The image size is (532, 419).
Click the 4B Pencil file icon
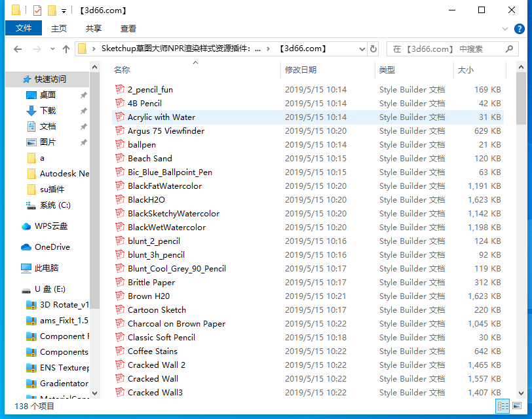click(x=120, y=103)
